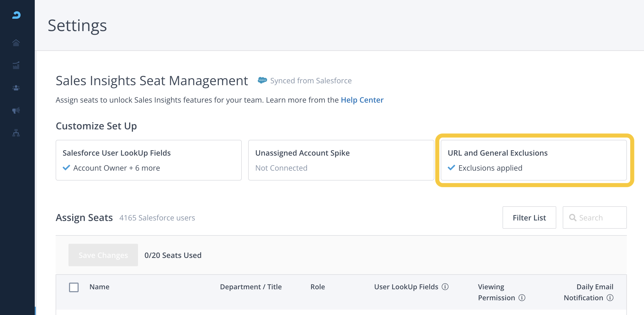This screenshot has width=644, height=315.
Task: Open the megaphone campaigns icon in the sidebar
Action: coord(16,110)
